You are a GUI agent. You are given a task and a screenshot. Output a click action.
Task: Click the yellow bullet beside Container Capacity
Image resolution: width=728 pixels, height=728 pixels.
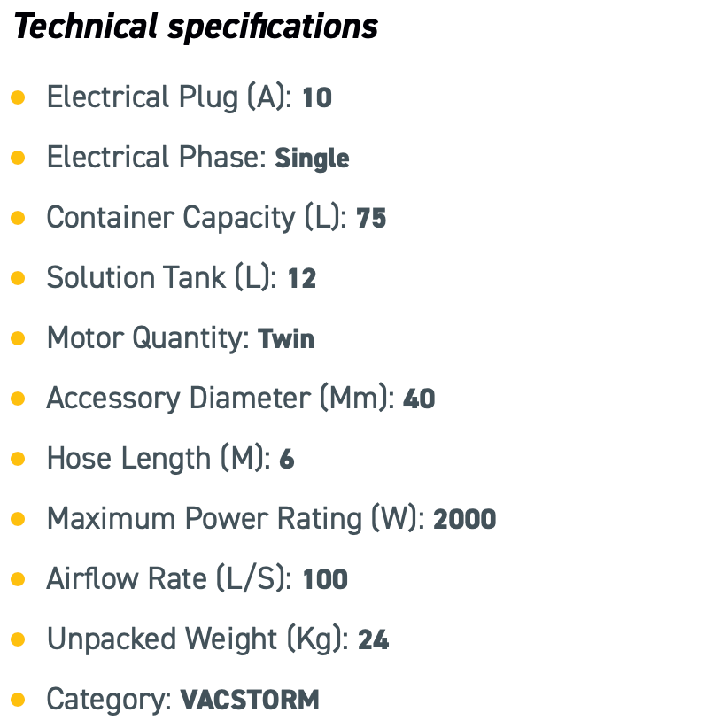pyautogui.click(x=18, y=218)
